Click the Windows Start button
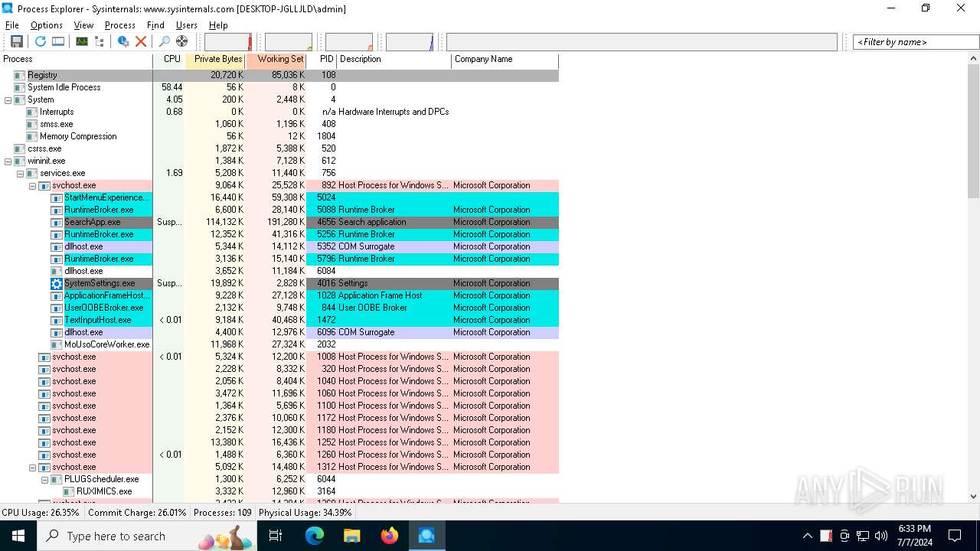Screen dimensions: 980x551 click(x=18, y=536)
